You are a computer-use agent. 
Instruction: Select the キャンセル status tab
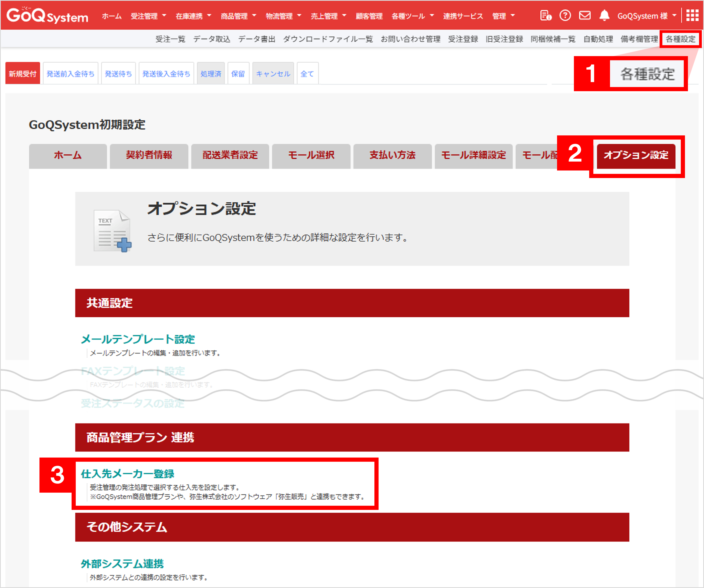coord(273,74)
